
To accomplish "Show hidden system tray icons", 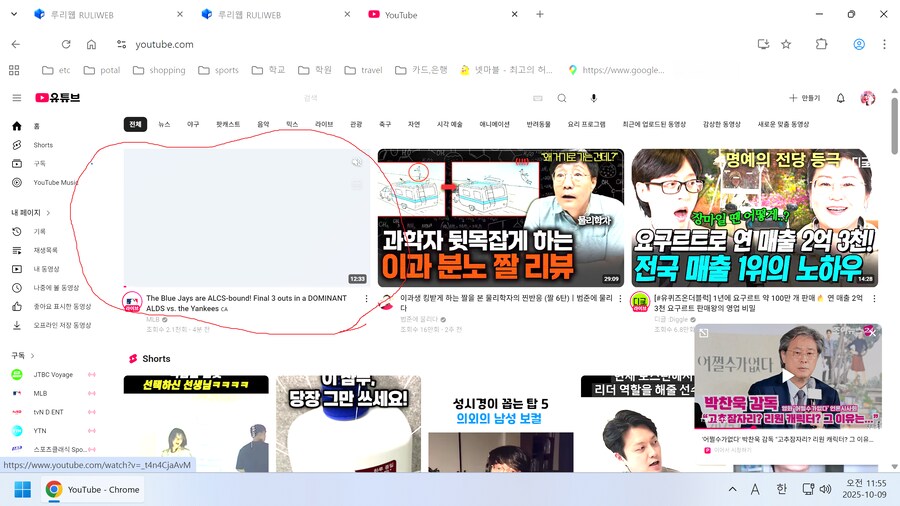I will point(732,489).
